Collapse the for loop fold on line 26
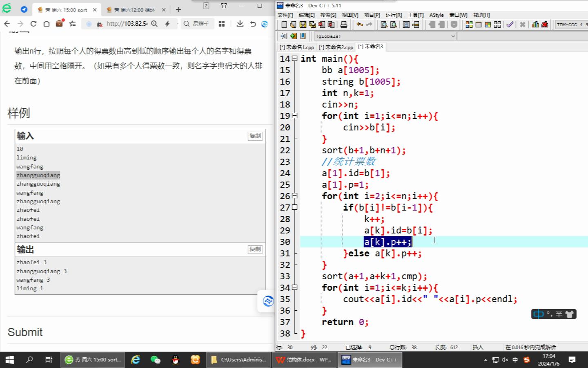Viewport: 588px width, 368px height. coord(294,196)
